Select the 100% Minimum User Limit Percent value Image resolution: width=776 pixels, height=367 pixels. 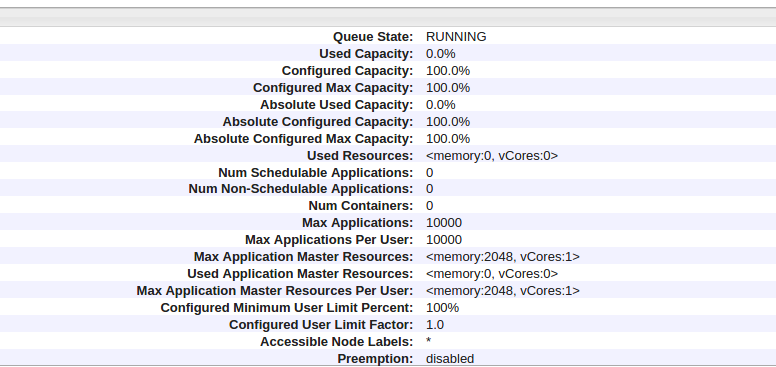pyautogui.click(x=442, y=308)
